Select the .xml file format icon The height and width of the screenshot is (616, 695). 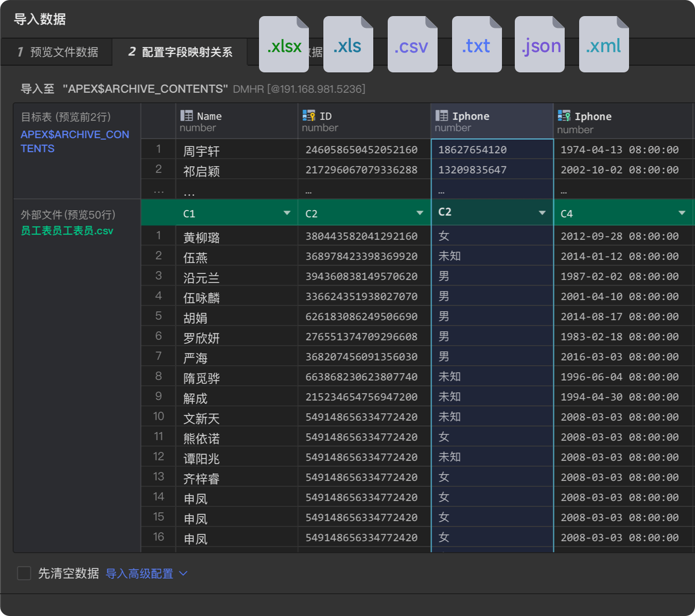click(x=603, y=45)
